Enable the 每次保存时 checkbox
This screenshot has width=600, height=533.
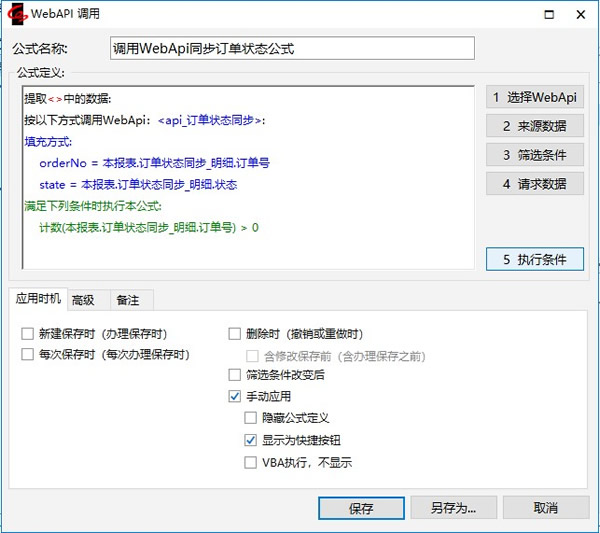tap(27, 355)
